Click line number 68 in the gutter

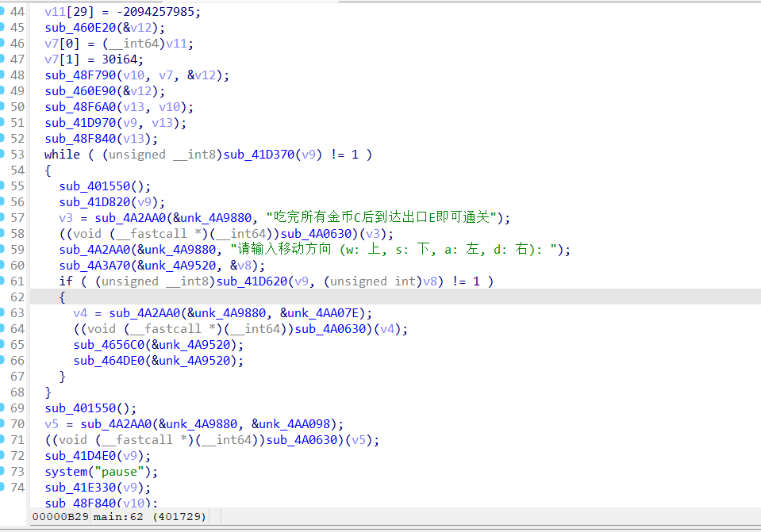[x=17, y=392]
